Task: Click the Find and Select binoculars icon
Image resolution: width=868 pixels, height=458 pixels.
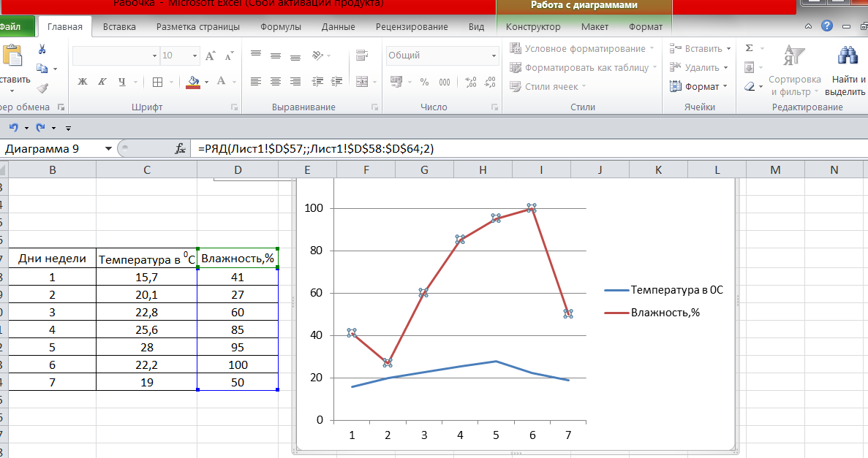Action: pyautogui.click(x=847, y=56)
